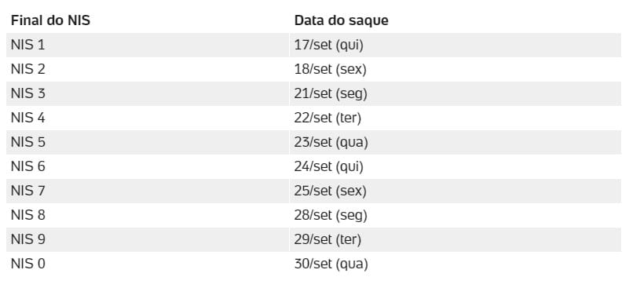The width and height of the screenshot is (644, 288).
Task: Click the date 17/set (qui)
Action: tap(328, 46)
